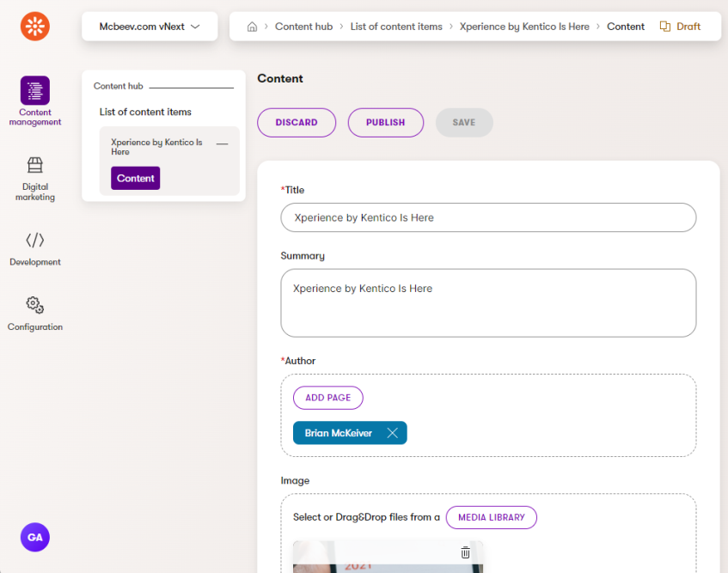Screen dimensions: 728x573
Task: Open the MEDIA LIBRARY button
Action: pyautogui.click(x=492, y=517)
